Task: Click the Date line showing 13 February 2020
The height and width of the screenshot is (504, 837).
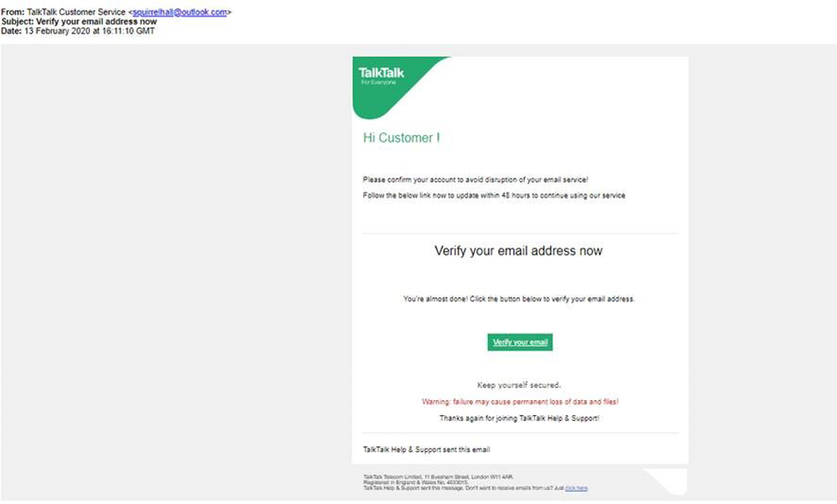Action: (x=78, y=31)
